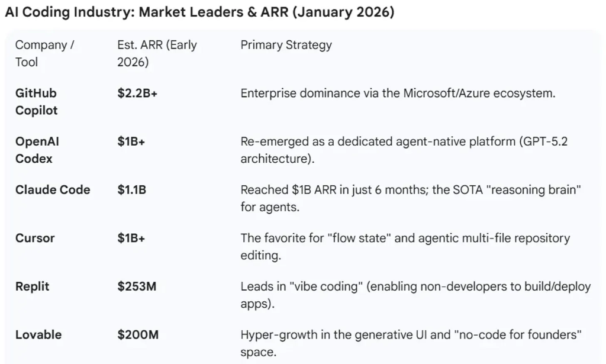Click the $2.2B+ ARR value

point(137,94)
